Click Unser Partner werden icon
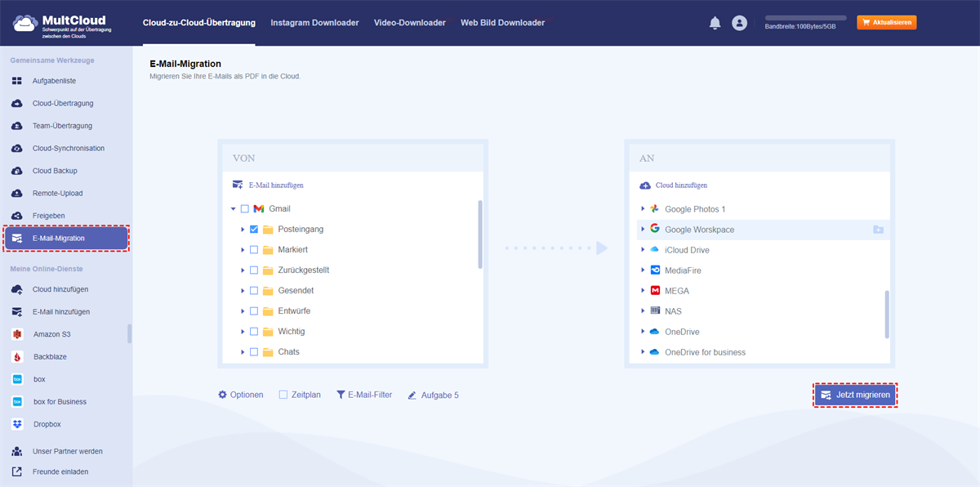 point(16,451)
